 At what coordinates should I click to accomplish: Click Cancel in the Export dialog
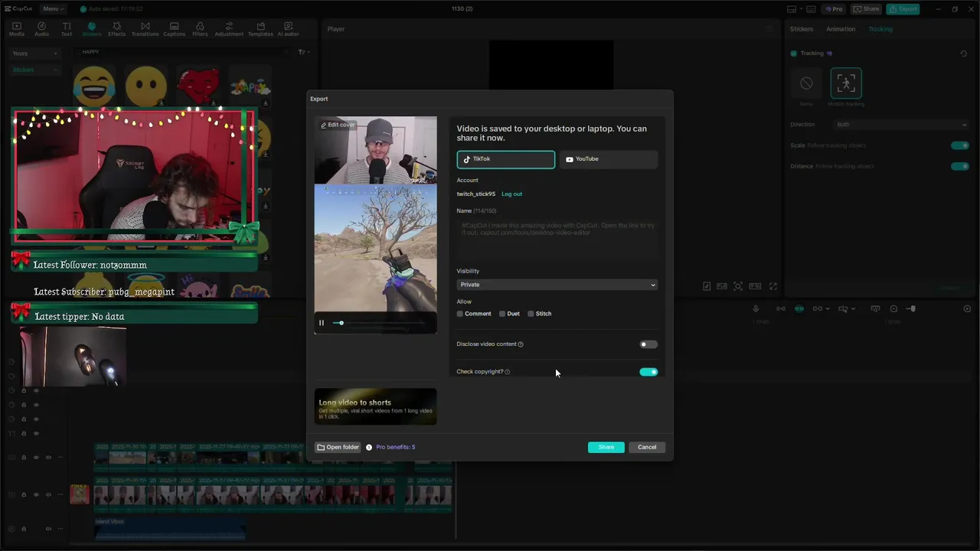coord(647,447)
